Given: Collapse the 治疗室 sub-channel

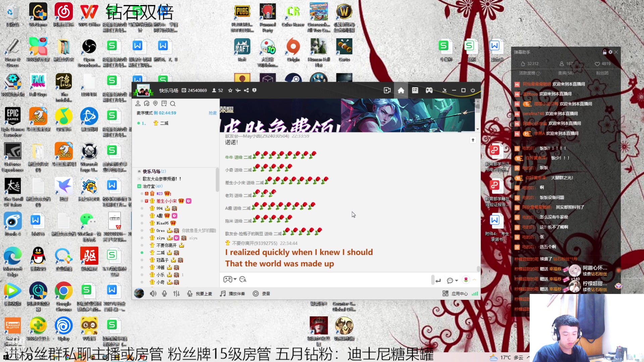Looking at the screenshot, I should click(139, 186).
